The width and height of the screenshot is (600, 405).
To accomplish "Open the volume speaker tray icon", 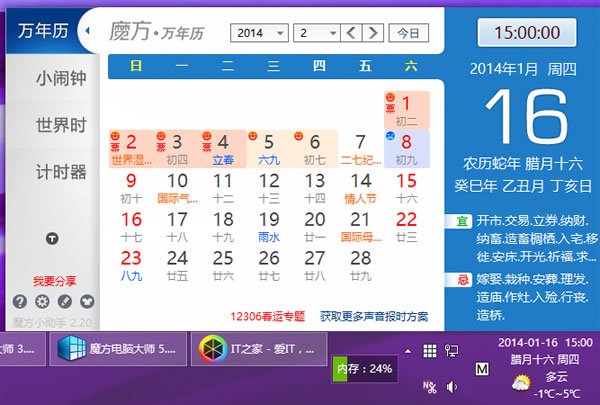I will (452, 387).
